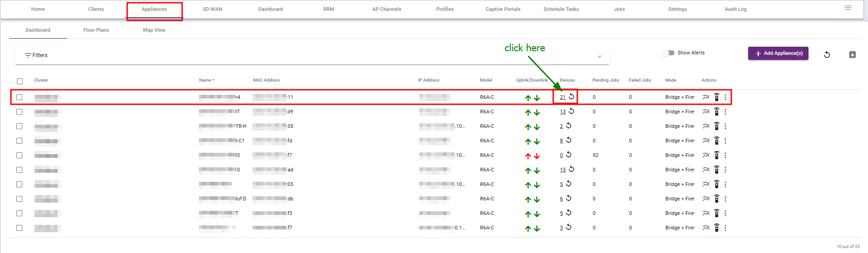Click the red uplink/downlink arrows in the 92 pending jobs row
The image size is (868, 253).
click(532, 156)
